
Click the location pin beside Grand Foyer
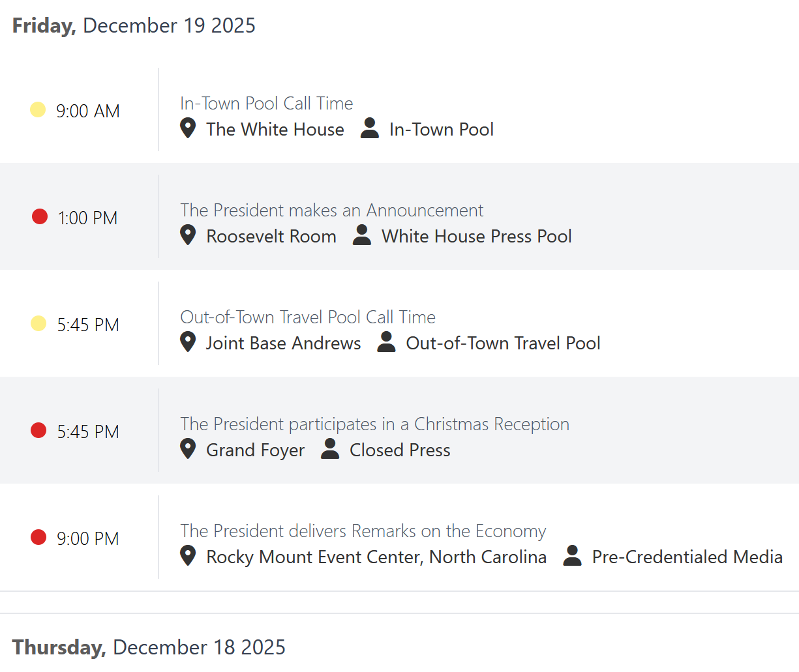[188, 449]
